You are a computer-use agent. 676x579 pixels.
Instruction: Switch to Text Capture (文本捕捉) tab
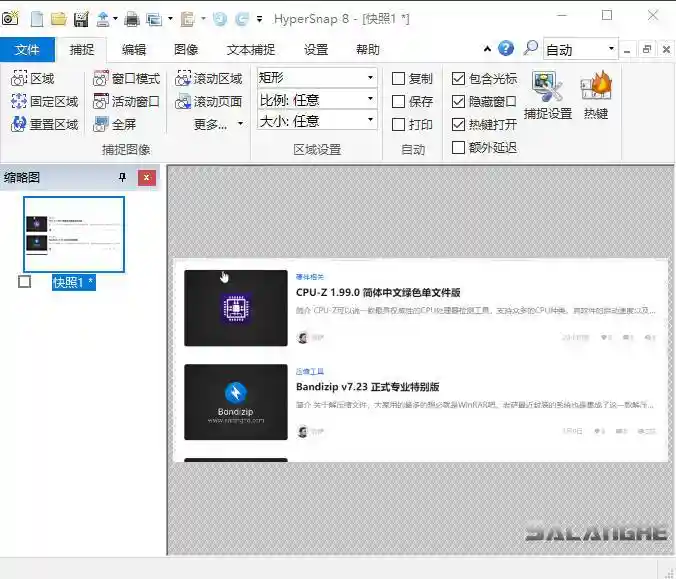[251, 50]
